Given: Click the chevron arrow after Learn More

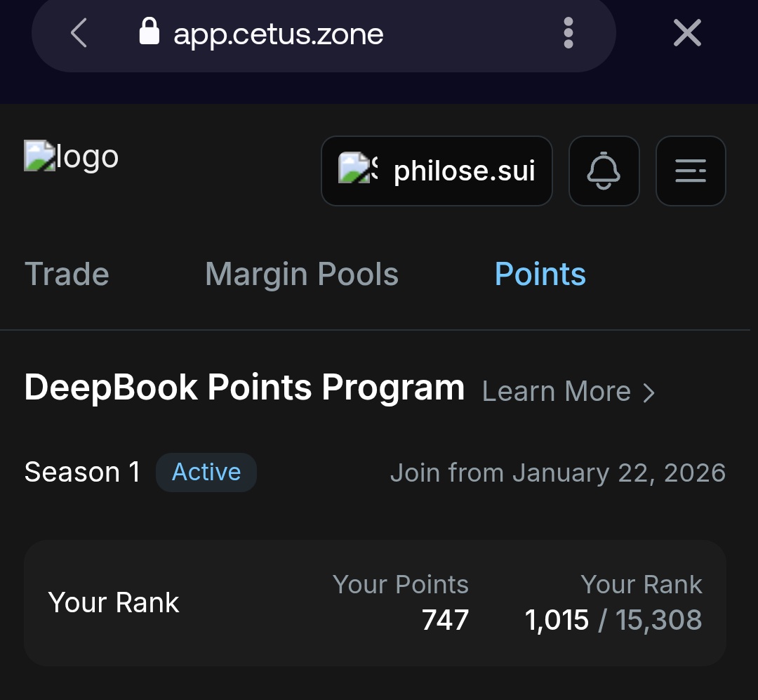Looking at the screenshot, I should [649, 392].
